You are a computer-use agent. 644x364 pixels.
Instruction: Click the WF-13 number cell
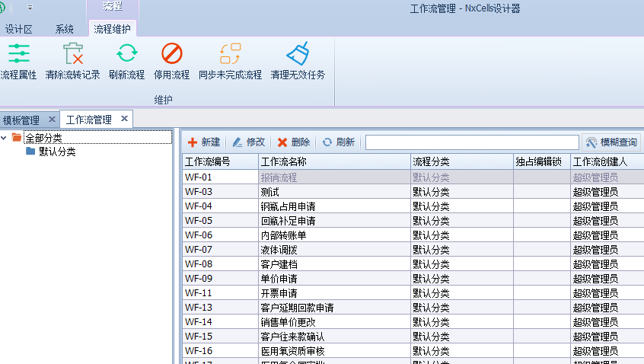(x=220, y=308)
